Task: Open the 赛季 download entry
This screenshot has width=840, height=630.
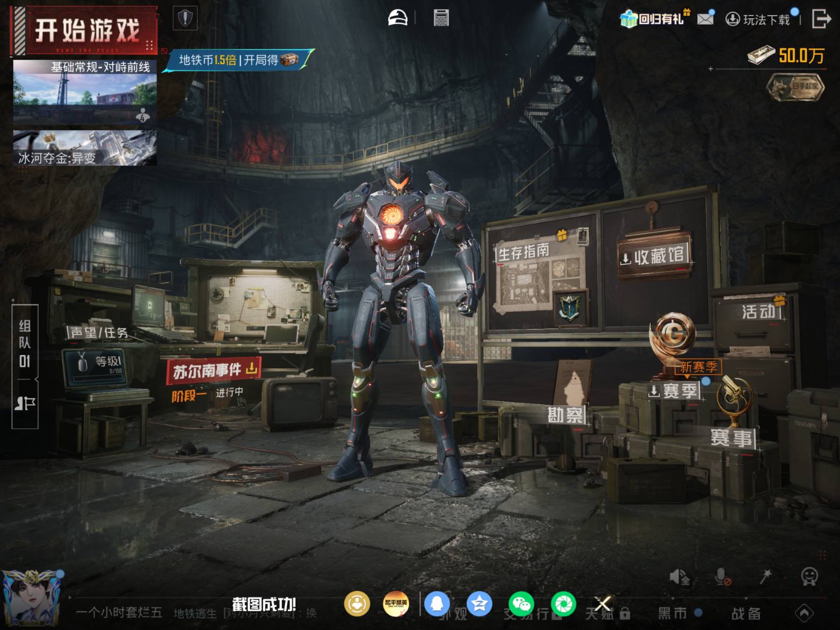Action: [x=673, y=391]
